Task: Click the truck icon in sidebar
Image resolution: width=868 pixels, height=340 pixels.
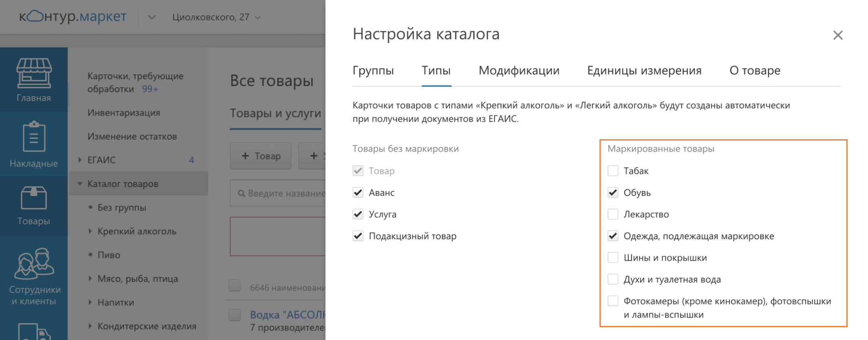Action: [x=34, y=332]
